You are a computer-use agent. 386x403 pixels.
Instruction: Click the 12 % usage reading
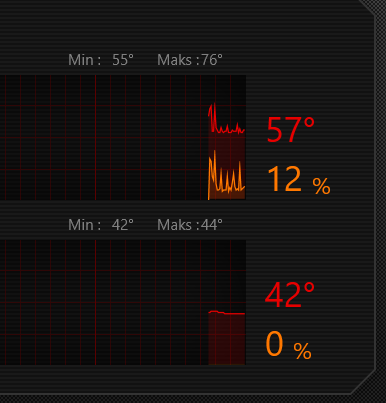[x=299, y=179]
